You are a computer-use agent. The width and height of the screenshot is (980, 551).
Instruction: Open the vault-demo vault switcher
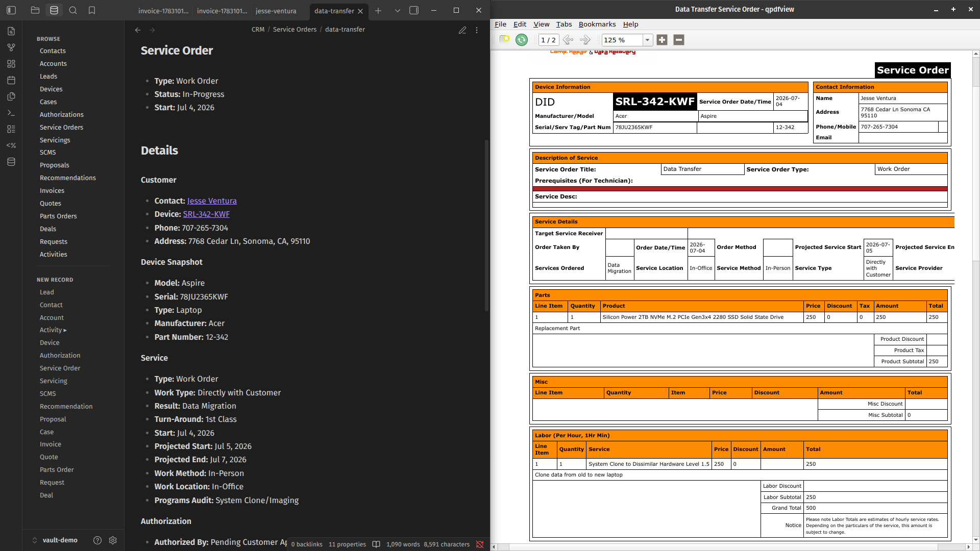55,540
